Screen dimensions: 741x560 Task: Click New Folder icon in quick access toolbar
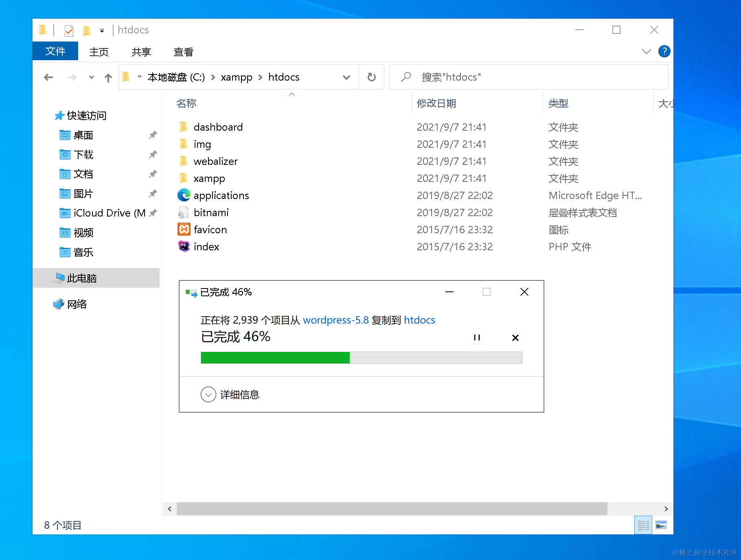pyautogui.click(x=86, y=31)
